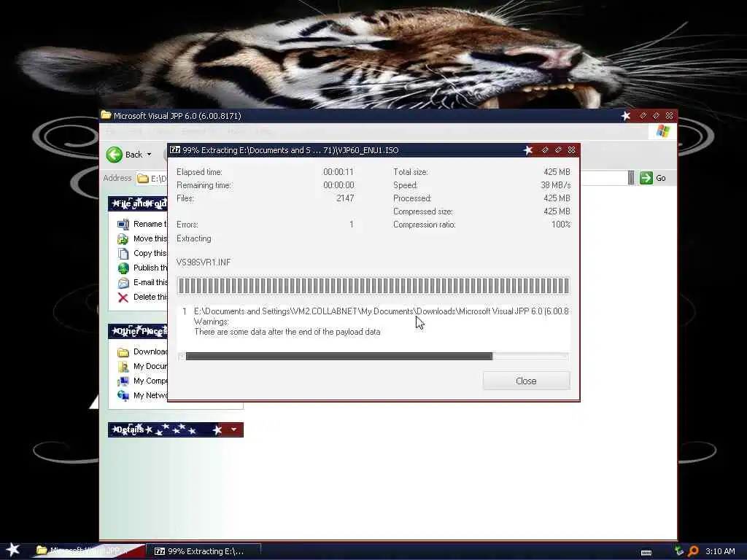The image size is (747, 560).
Task: Click the star button in 7-Zip title bar
Action: (x=528, y=150)
